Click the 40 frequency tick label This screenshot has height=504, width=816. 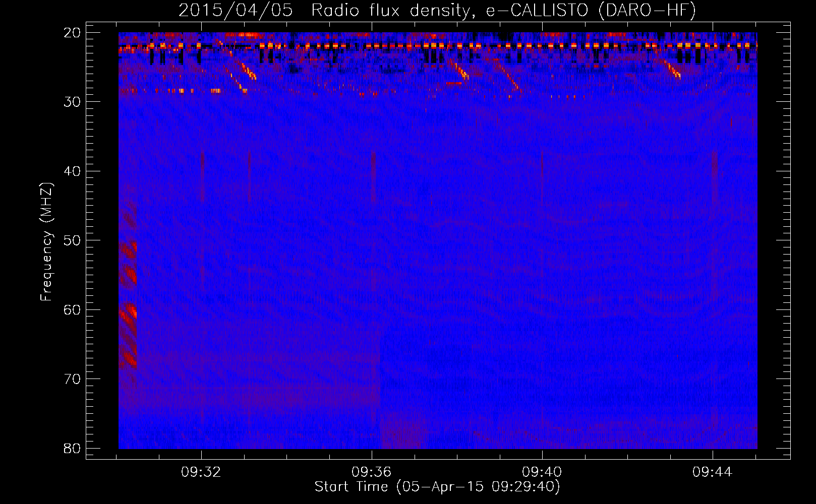tap(73, 171)
